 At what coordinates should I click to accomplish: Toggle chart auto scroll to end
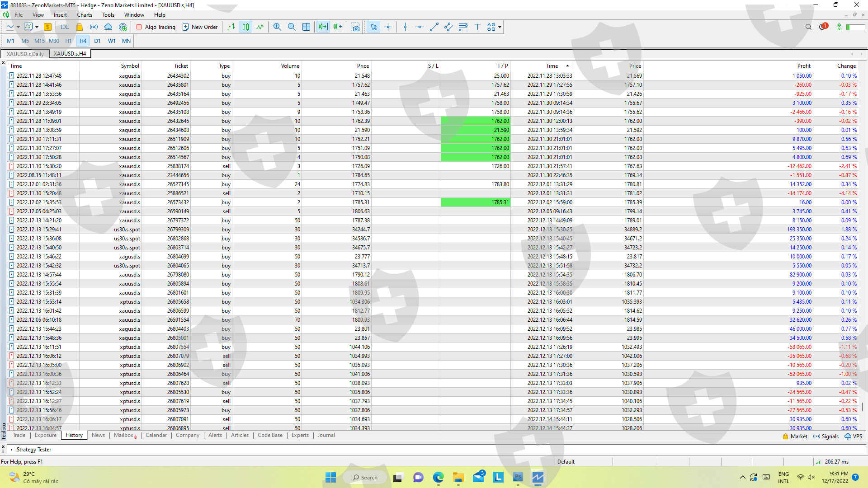pos(323,27)
